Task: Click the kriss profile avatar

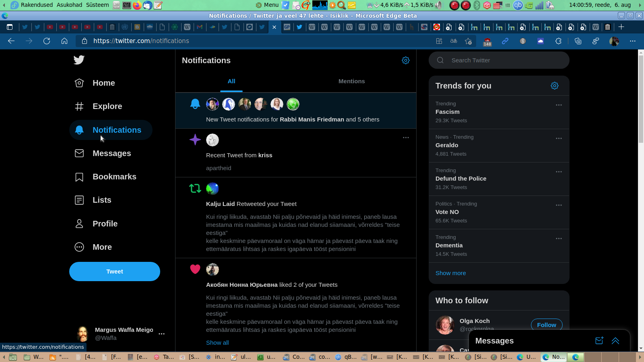Action: coord(213,140)
